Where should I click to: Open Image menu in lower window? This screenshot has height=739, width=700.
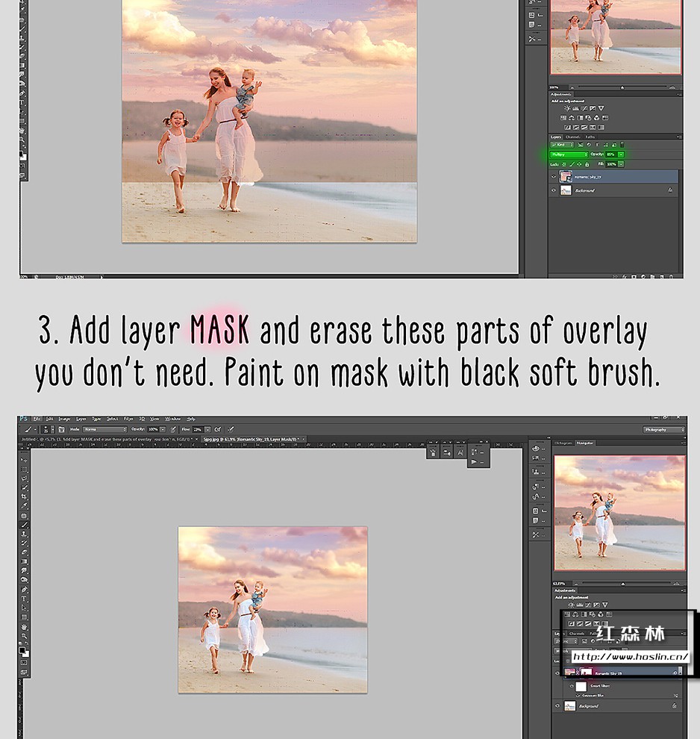64,419
